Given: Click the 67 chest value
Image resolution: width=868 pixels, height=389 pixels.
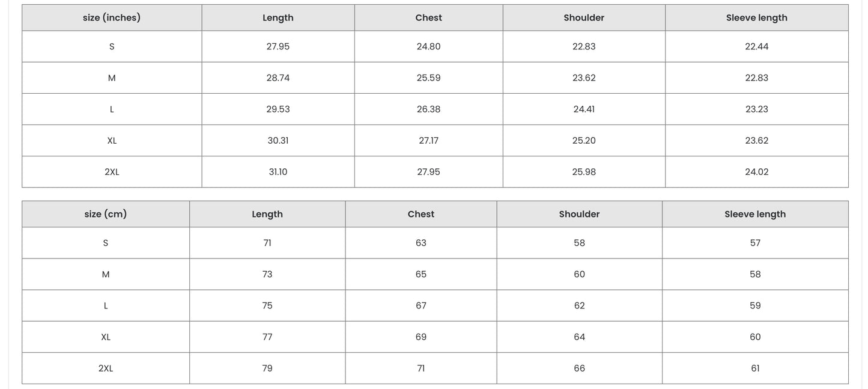Looking at the screenshot, I should click(x=420, y=305).
